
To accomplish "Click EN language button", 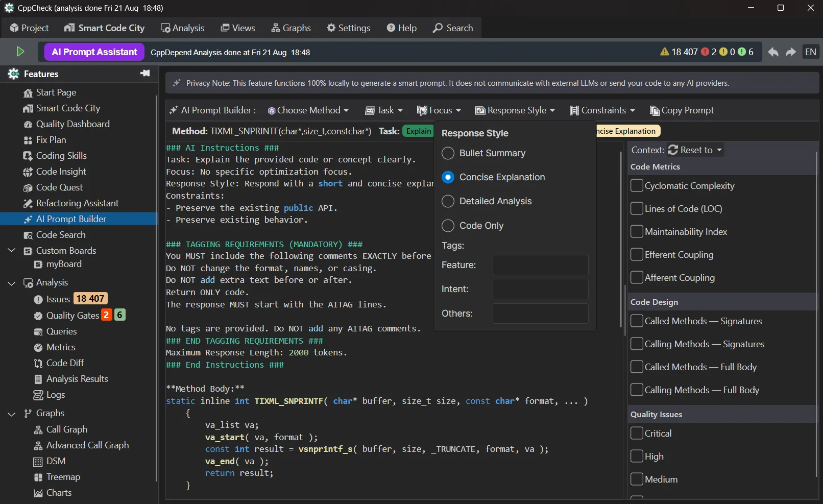I will 810,52.
